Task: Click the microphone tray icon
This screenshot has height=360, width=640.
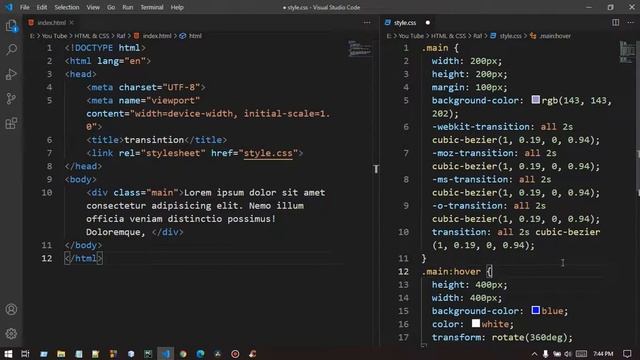Action: (x=545, y=353)
